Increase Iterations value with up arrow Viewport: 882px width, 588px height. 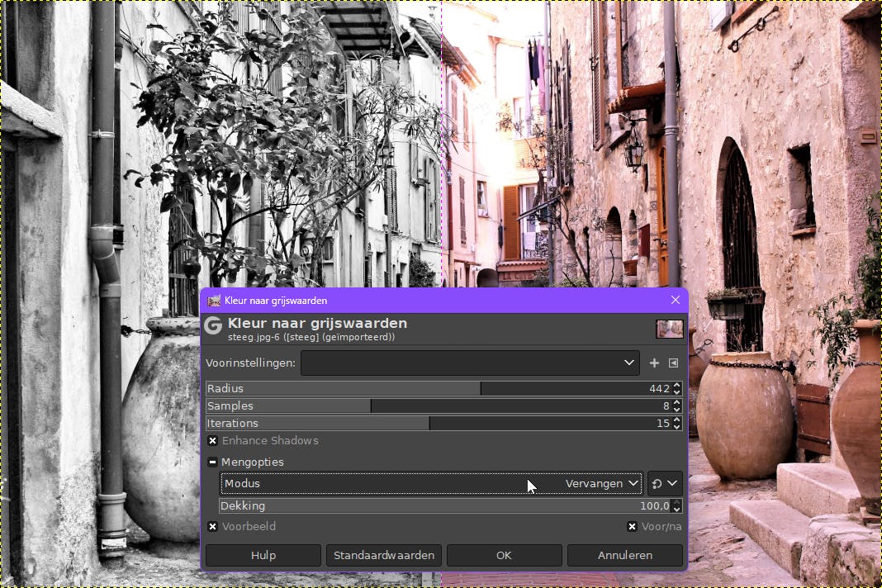click(676, 420)
